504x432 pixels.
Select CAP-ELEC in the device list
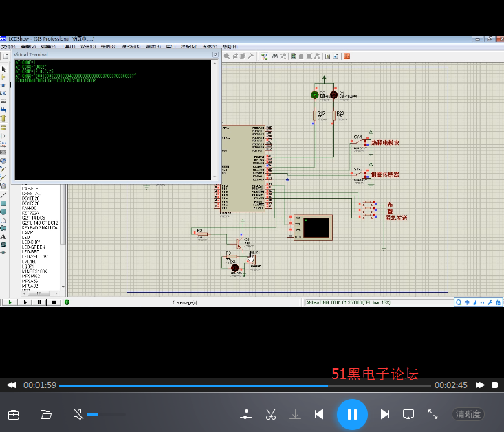[32, 188]
